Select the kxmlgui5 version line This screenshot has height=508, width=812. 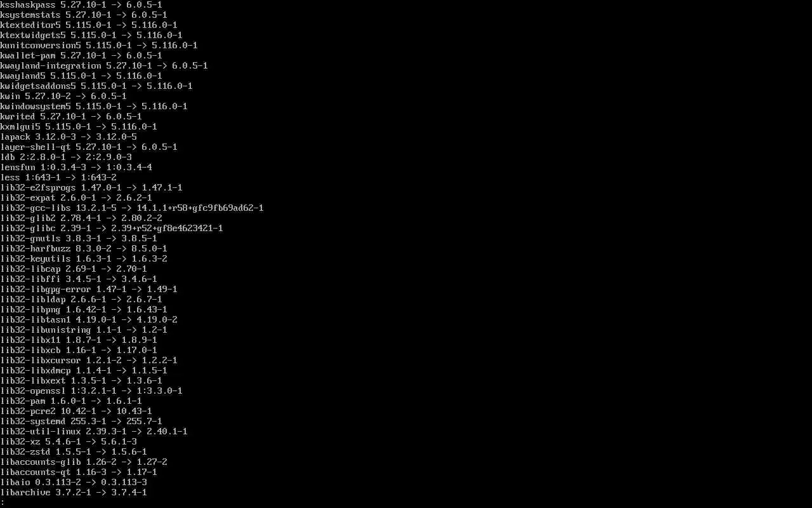[x=79, y=126]
